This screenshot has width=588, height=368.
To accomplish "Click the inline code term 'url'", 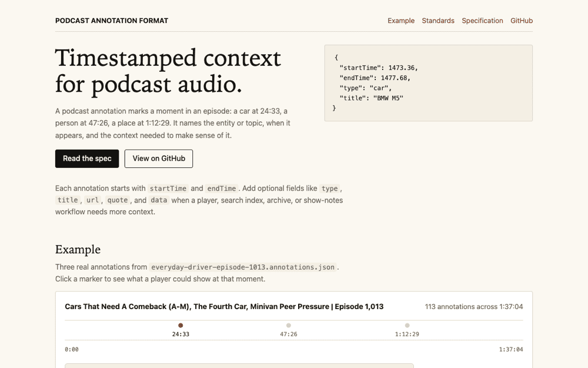I will 92,200.
